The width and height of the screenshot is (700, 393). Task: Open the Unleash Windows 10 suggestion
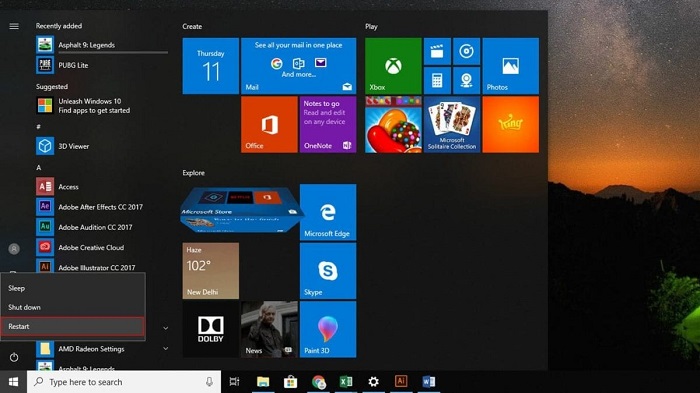click(x=102, y=106)
